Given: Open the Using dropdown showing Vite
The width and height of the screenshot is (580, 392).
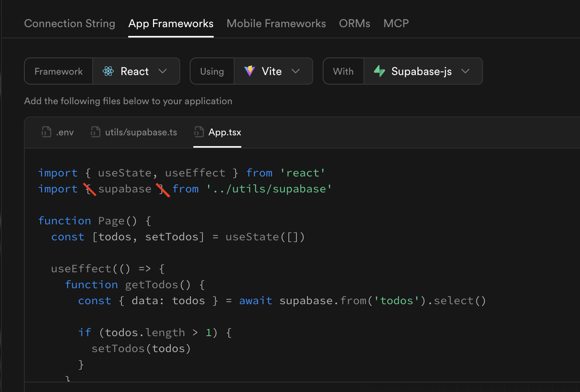Looking at the screenshot, I should click(274, 71).
